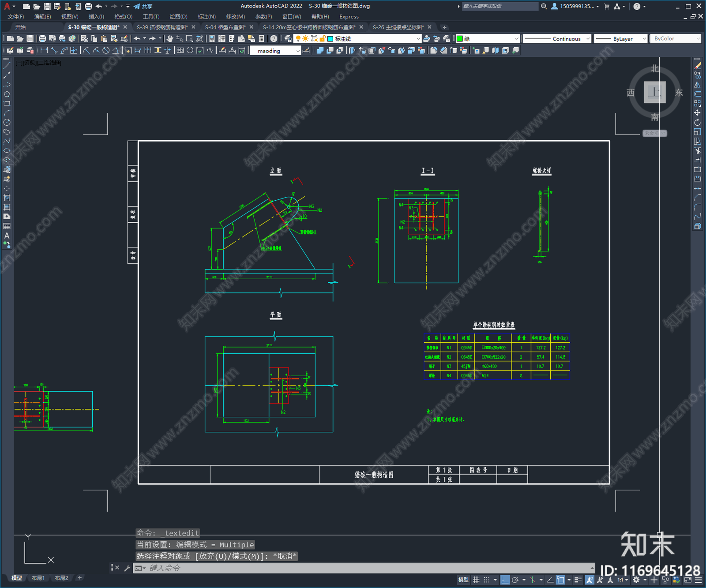This screenshot has height=588, width=706.
Task: Select the Rotate tool in right toolbar
Action: point(697,122)
